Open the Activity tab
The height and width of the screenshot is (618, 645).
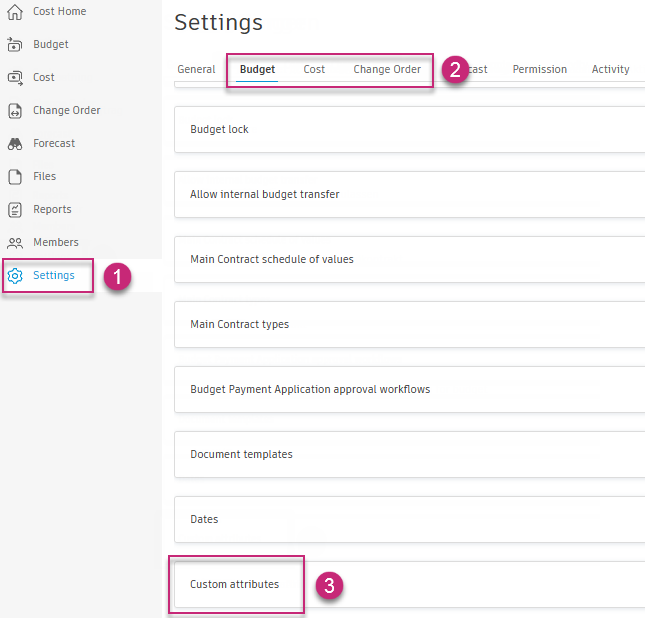[610, 70]
